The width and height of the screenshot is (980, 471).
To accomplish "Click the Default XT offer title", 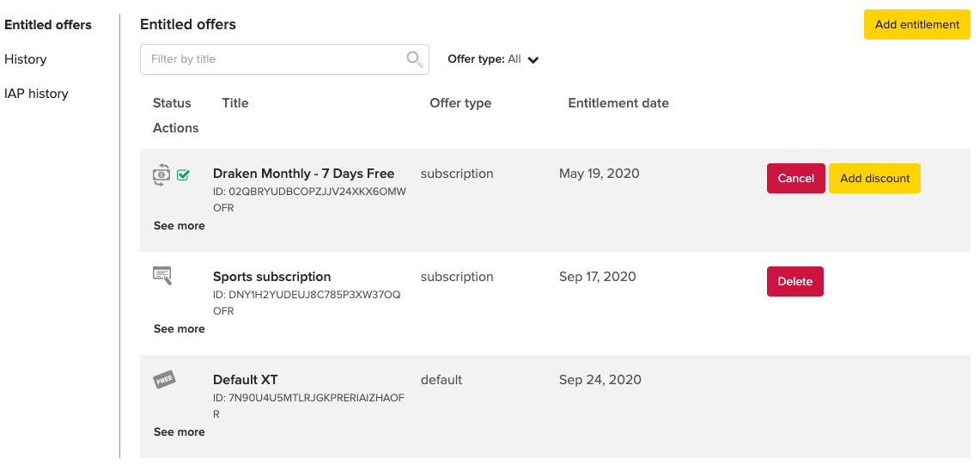I will pyautogui.click(x=245, y=380).
